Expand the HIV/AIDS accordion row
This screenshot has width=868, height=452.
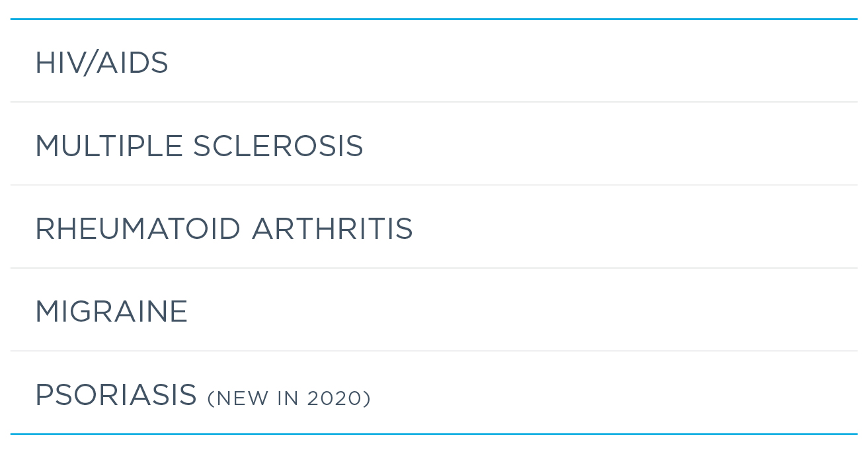click(434, 62)
